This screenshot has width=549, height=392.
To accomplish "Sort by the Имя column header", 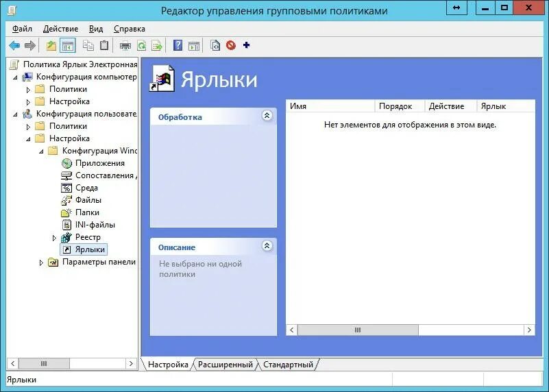I will pos(330,106).
